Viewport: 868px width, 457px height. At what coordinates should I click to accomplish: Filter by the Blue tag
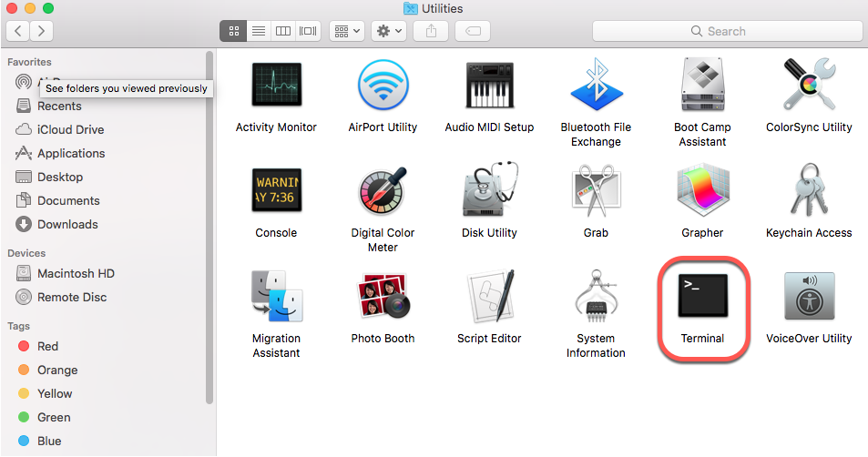[x=39, y=441]
